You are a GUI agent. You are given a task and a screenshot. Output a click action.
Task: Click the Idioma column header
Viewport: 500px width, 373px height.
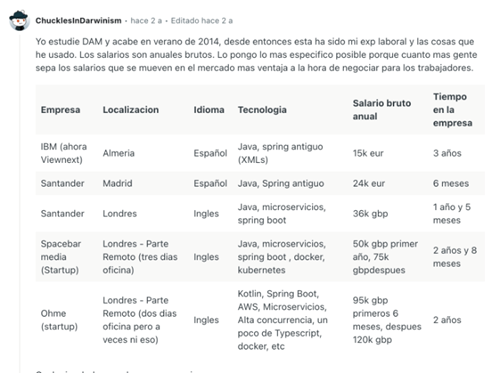tap(209, 110)
